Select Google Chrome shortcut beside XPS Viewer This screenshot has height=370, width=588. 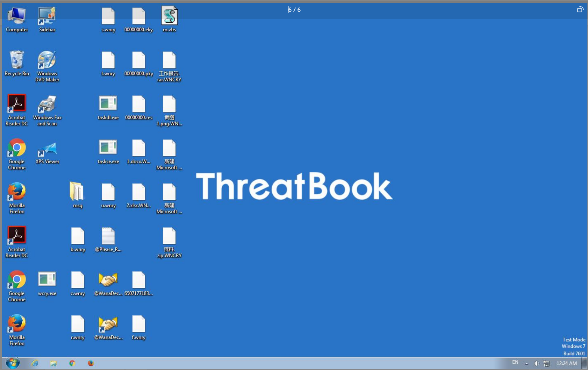click(17, 154)
